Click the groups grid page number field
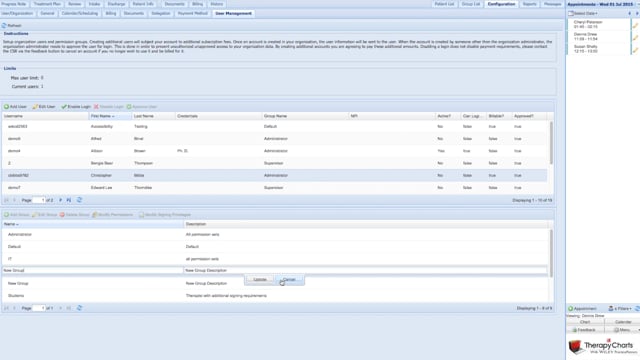Viewport: 640px width, 360px height. pos(39,308)
